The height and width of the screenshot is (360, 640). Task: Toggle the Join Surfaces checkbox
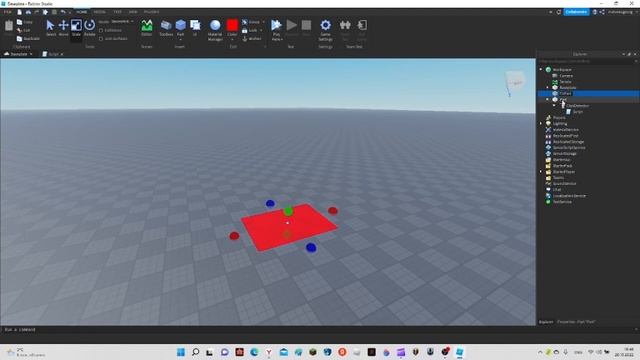pyautogui.click(x=101, y=39)
